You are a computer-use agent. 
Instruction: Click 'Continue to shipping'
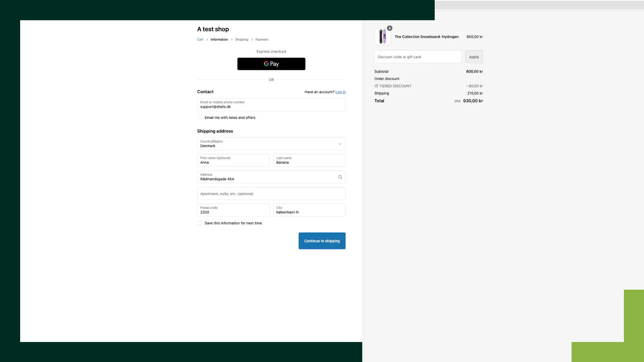[322, 241]
